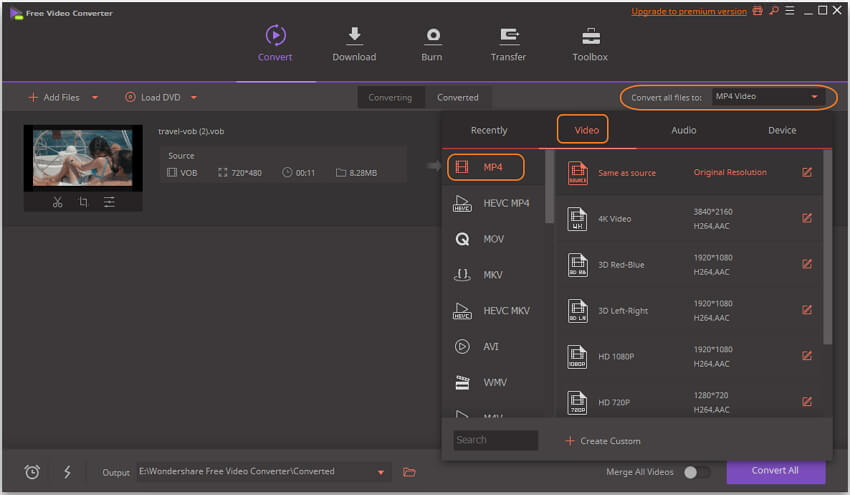Choose the 4K Video preset
Image resolution: width=850 pixels, height=495 pixels.
(688, 218)
